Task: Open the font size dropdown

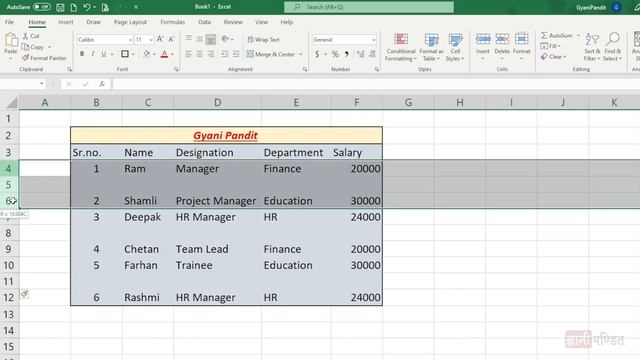Action: click(151, 40)
